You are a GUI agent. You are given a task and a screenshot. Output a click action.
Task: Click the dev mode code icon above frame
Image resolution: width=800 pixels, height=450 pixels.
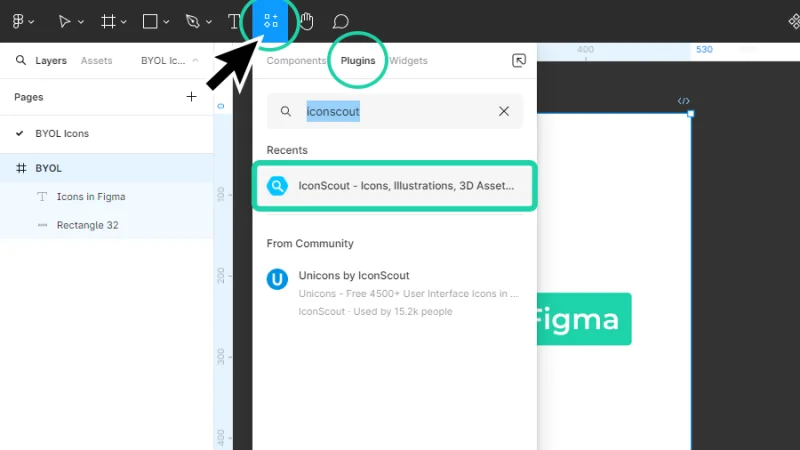(684, 101)
